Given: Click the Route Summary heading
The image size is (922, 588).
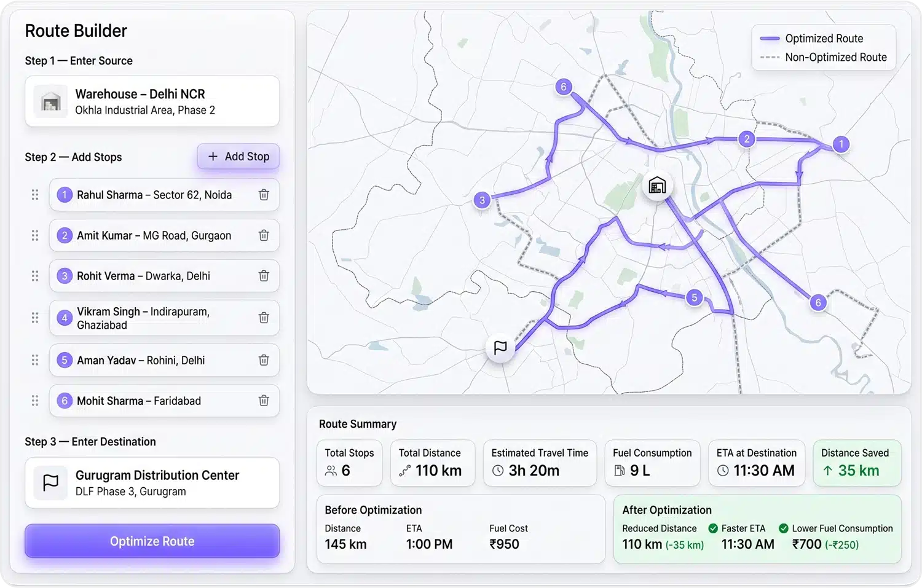Looking at the screenshot, I should click(x=358, y=424).
